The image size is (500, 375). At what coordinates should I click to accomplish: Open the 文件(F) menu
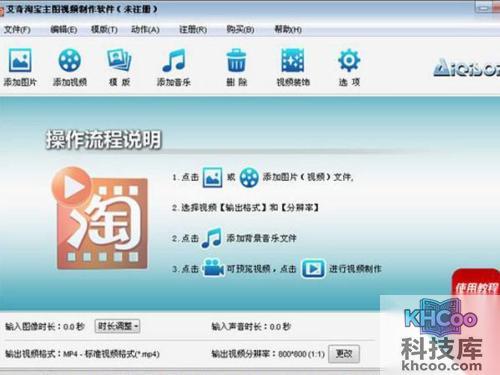coord(17,30)
